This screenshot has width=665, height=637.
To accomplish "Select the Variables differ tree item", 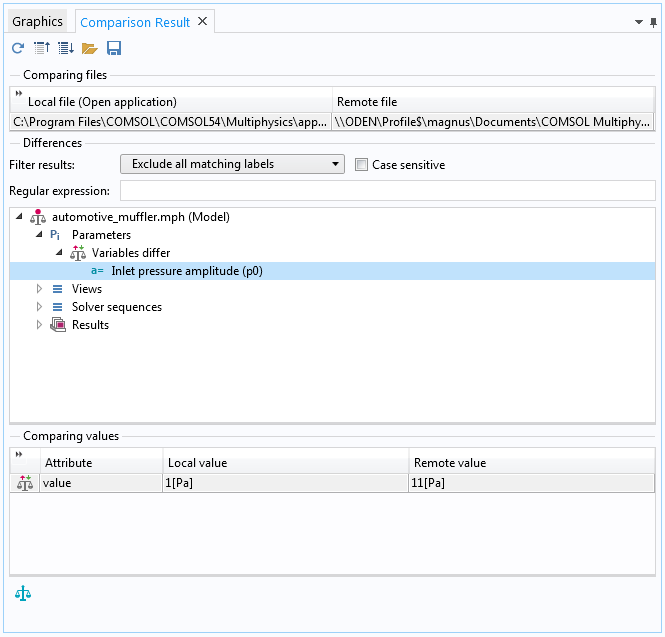I will (x=131, y=253).
